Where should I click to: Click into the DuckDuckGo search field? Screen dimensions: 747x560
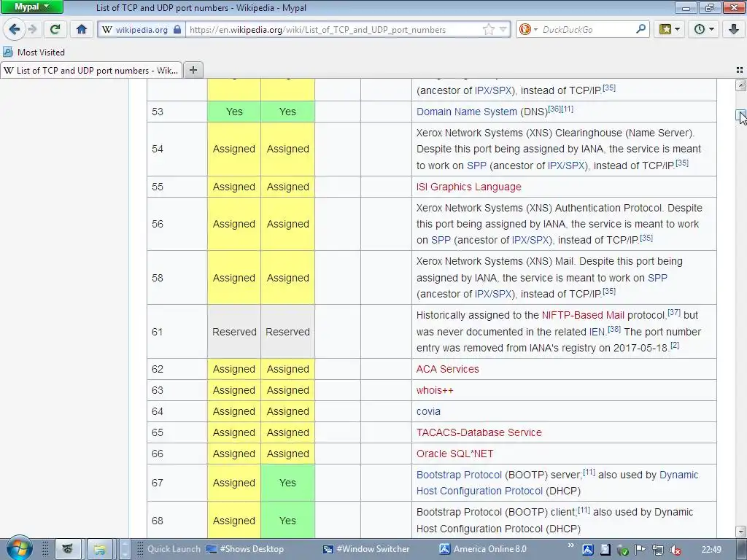pos(587,29)
